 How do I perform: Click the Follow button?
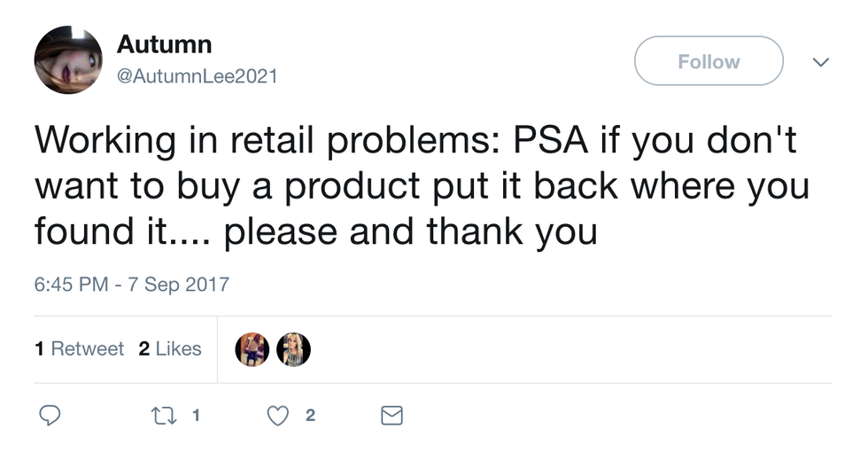click(709, 61)
